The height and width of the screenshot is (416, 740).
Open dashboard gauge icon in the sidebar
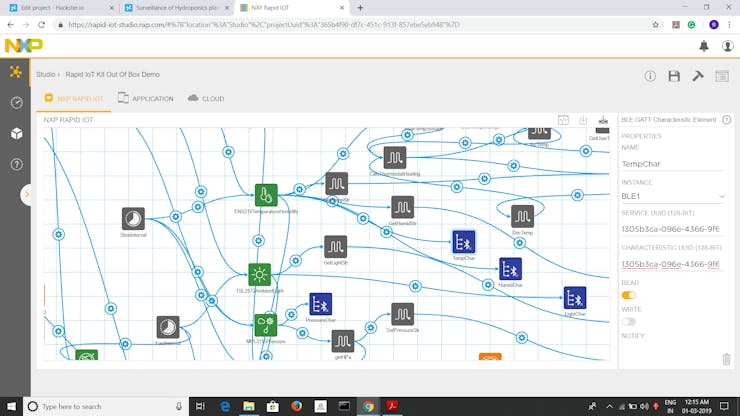click(17, 102)
